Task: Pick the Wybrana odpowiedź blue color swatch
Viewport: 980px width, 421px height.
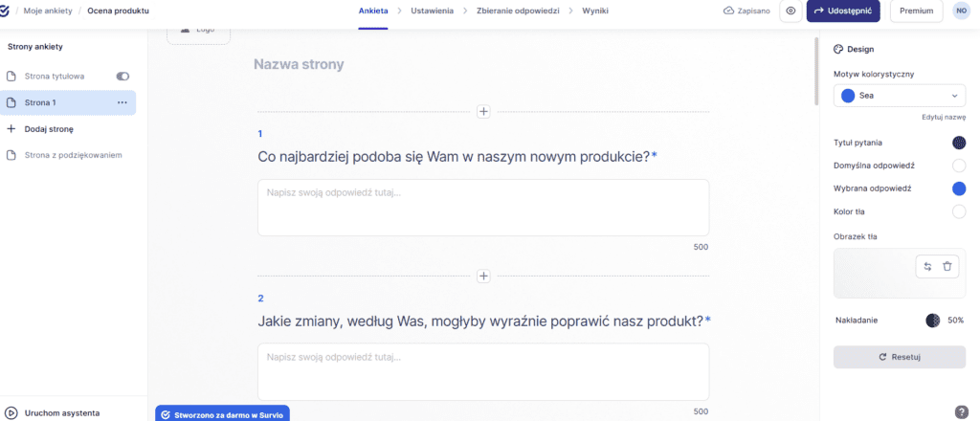Action: pos(958,188)
